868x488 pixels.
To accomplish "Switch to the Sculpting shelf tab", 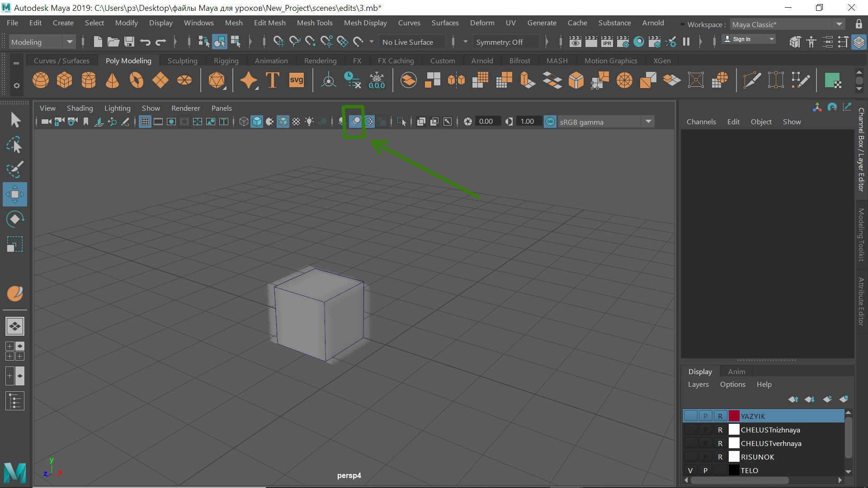I will click(182, 61).
